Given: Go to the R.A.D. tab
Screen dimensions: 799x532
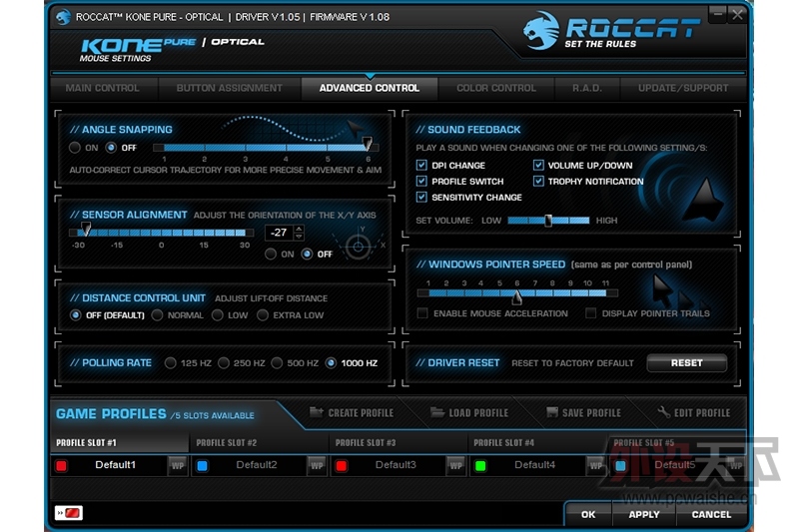Looking at the screenshot, I should point(587,88).
